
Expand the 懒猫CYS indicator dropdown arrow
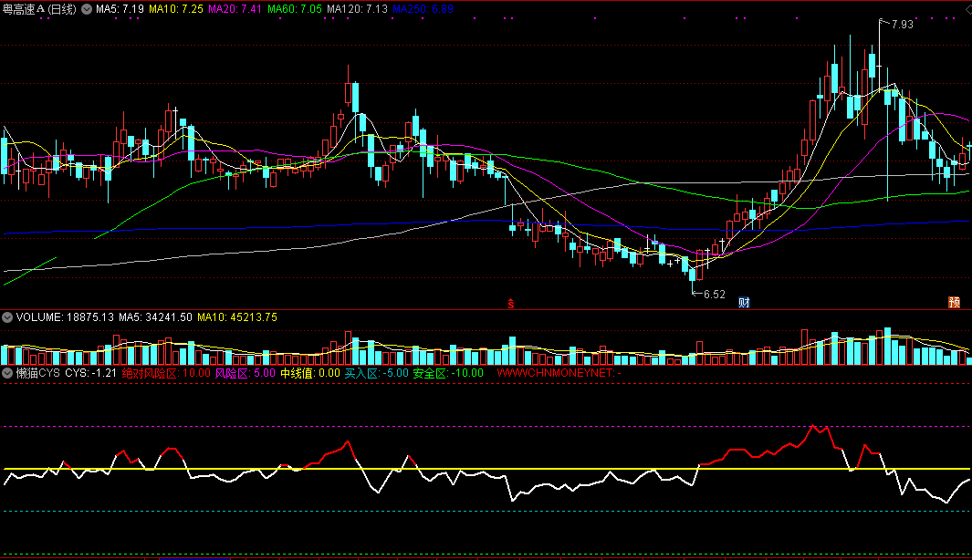coord(7,373)
